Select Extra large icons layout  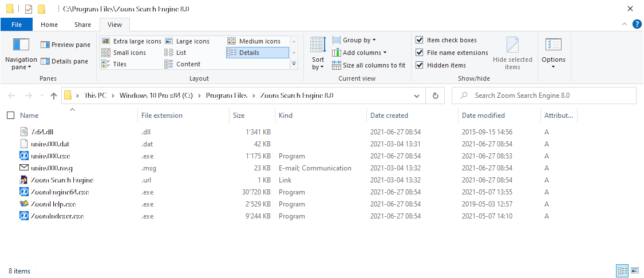[x=132, y=41]
